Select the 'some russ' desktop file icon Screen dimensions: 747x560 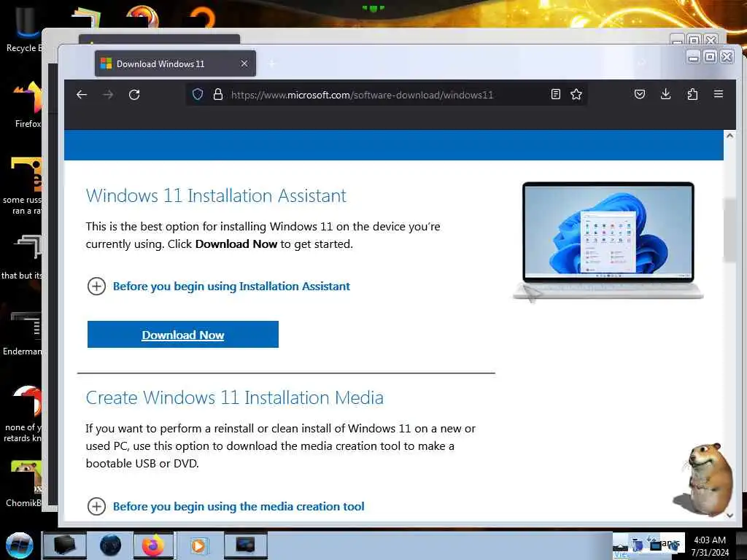(23, 186)
